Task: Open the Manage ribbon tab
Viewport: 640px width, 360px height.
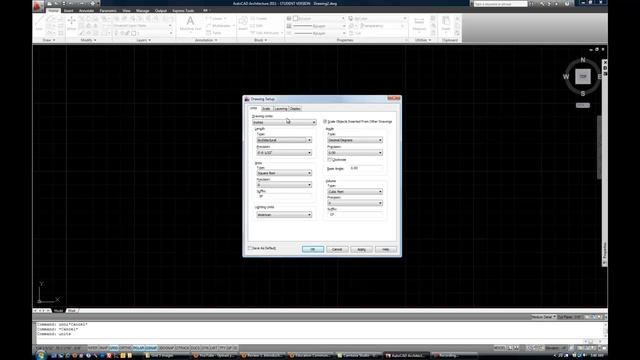Action: [142, 11]
